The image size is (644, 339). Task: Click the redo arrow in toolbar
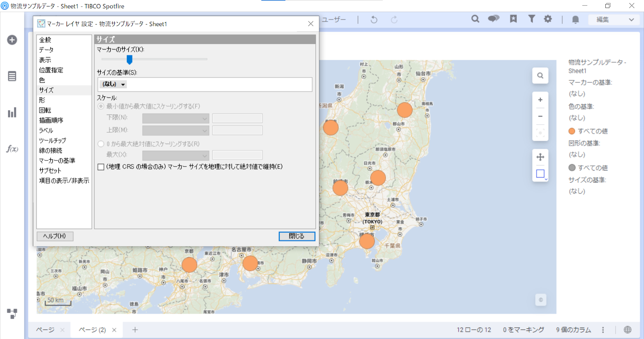pos(394,19)
